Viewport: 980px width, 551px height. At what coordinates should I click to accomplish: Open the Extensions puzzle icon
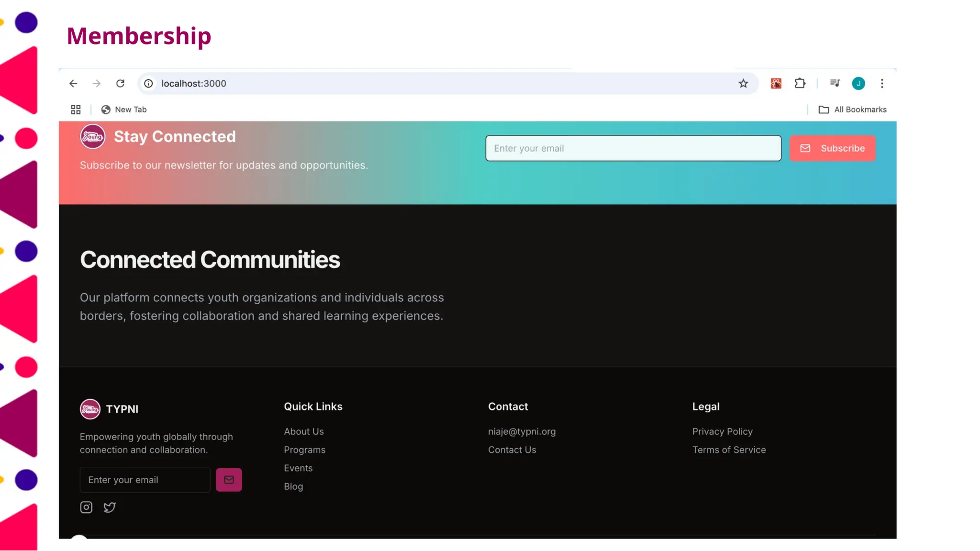pyautogui.click(x=800, y=84)
